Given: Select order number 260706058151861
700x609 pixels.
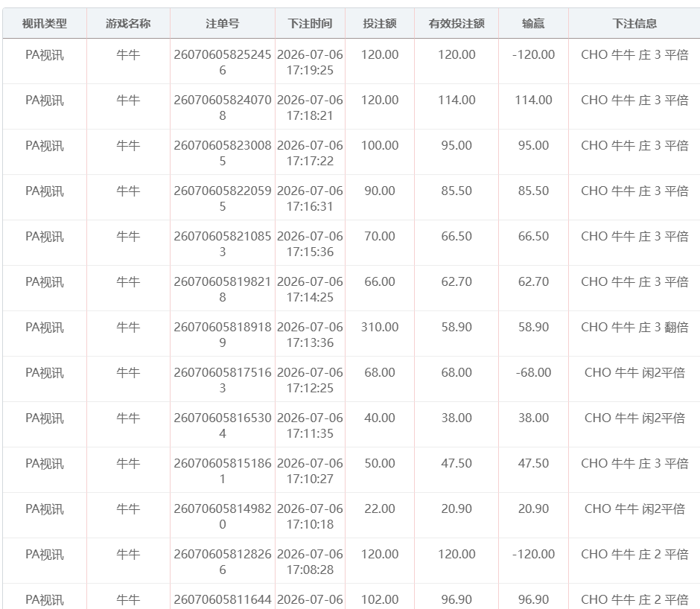Looking at the screenshot, I should click(x=223, y=471).
